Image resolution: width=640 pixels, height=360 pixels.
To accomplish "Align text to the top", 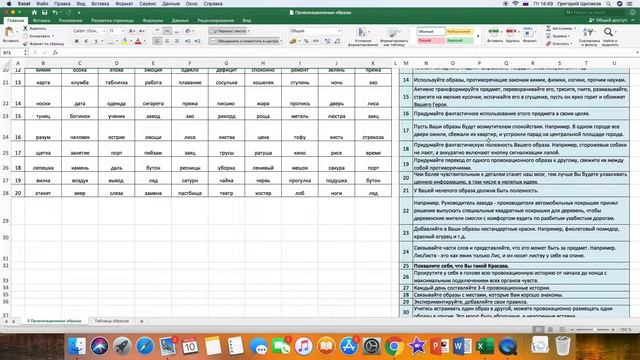I will 157,31.
